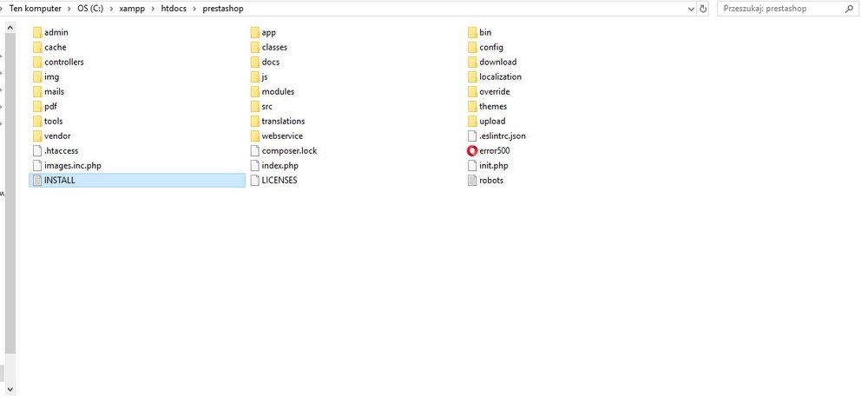Select the controllers folder icon
868x398 pixels.
coord(37,62)
